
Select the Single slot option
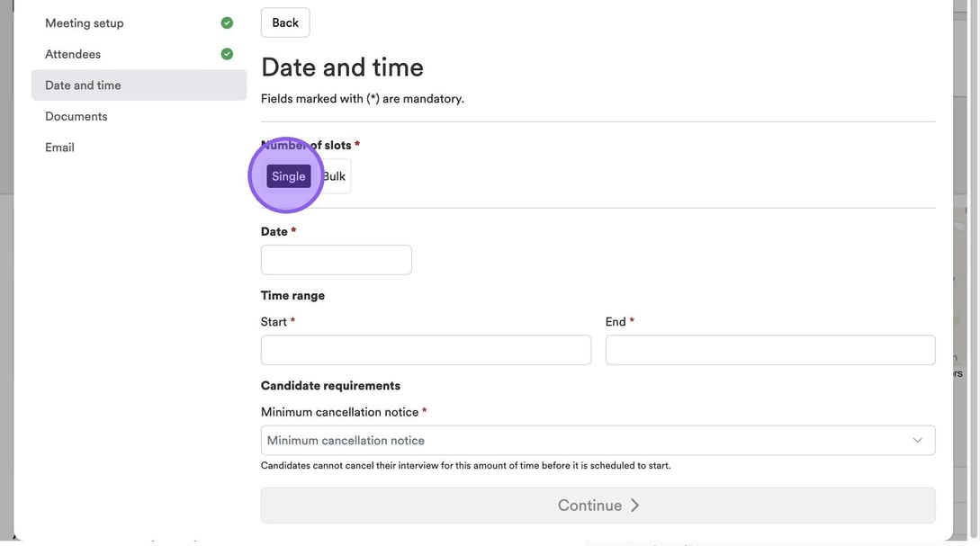click(x=288, y=176)
